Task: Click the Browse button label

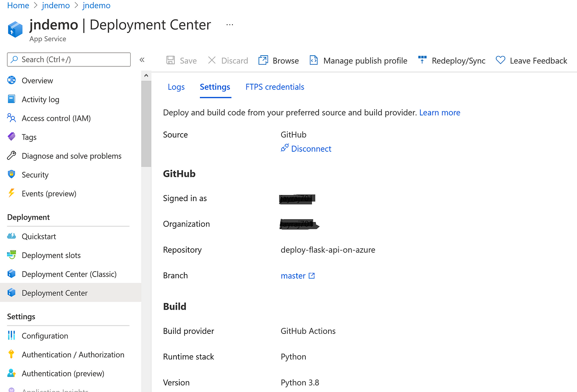Action: (x=286, y=61)
